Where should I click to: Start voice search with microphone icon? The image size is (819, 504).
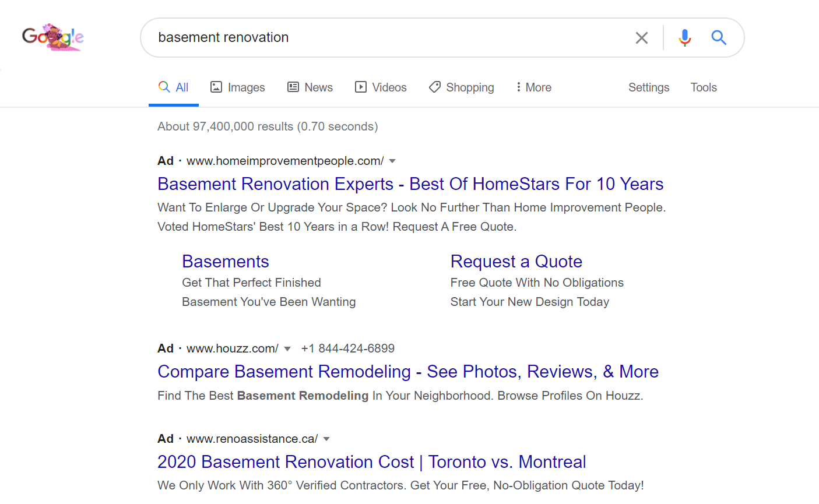[685, 38]
